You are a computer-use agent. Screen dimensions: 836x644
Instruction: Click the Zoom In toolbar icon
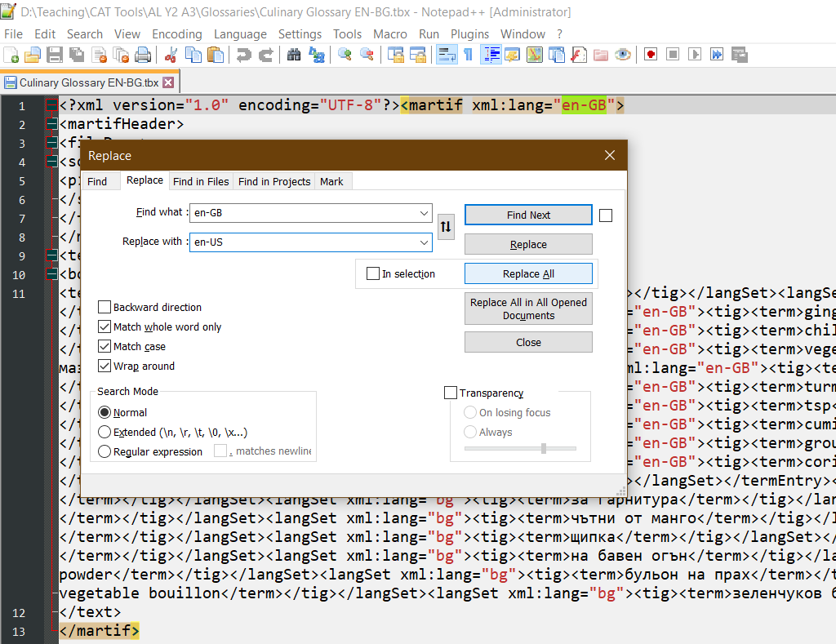(x=345, y=55)
